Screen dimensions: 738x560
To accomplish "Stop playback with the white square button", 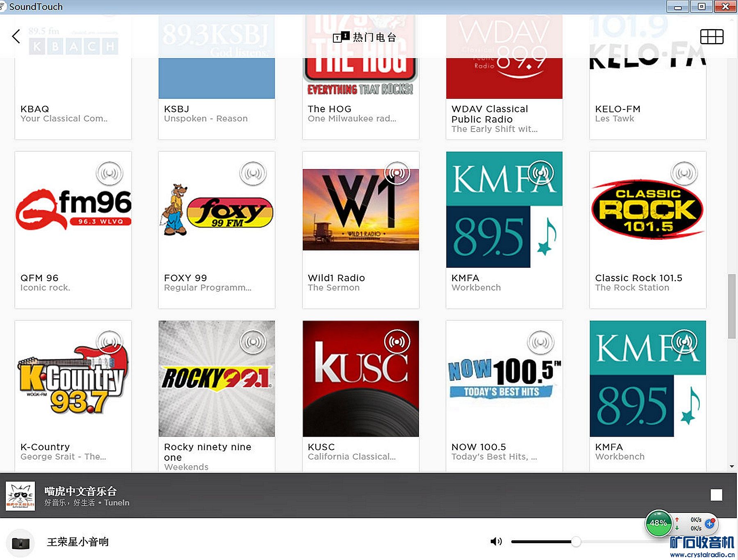I will [x=716, y=495].
